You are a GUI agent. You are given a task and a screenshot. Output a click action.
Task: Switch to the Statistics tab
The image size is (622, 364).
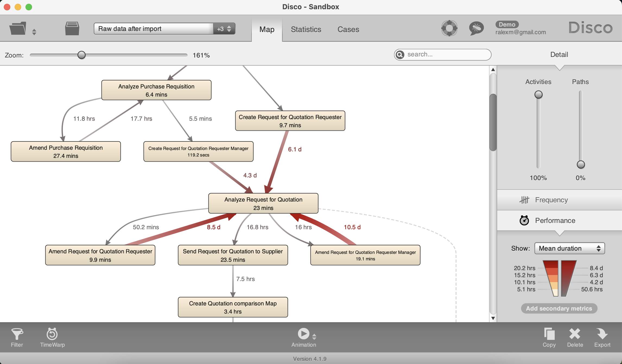click(306, 29)
